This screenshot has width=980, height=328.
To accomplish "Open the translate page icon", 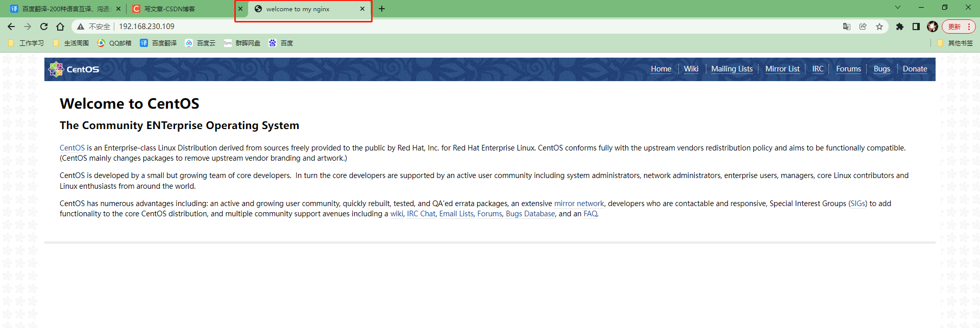I will coord(847,27).
